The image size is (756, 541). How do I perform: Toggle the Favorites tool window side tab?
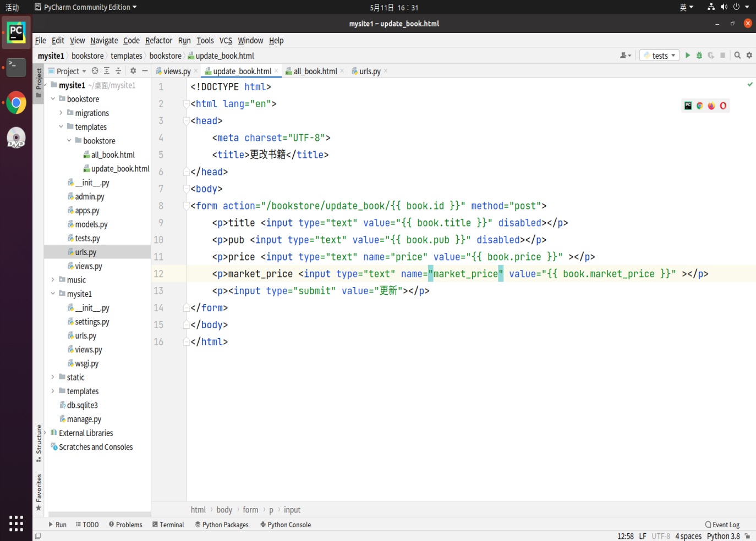coord(39,493)
